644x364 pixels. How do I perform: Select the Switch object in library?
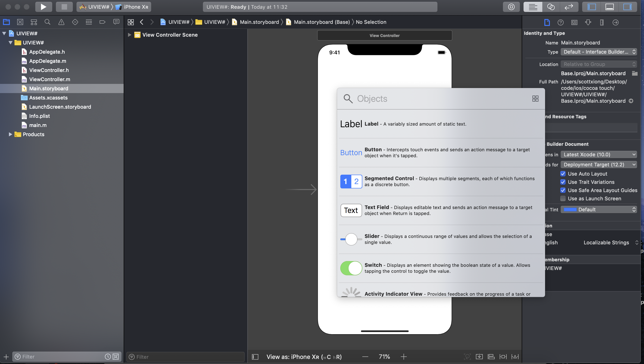tap(441, 268)
